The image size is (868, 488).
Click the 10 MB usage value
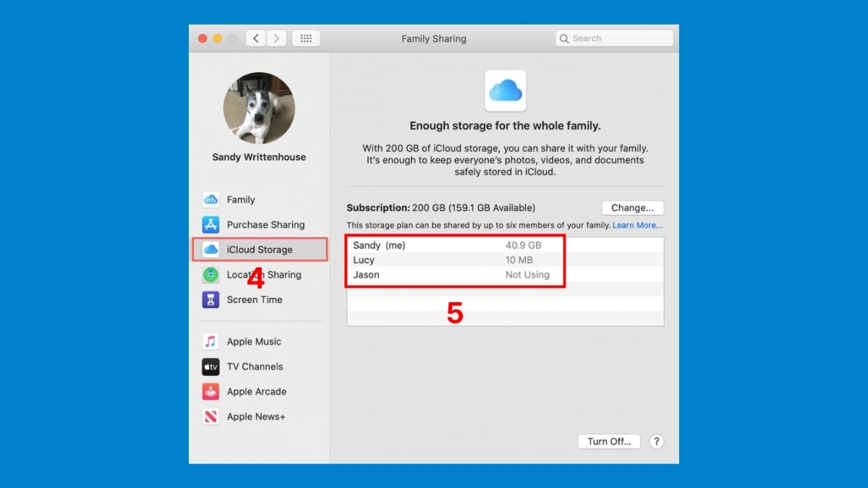coord(519,260)
